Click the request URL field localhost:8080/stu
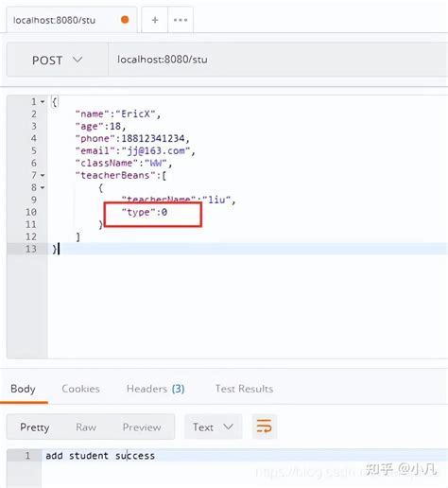This screenshot has width=448, height=488. tap(278, 60)
